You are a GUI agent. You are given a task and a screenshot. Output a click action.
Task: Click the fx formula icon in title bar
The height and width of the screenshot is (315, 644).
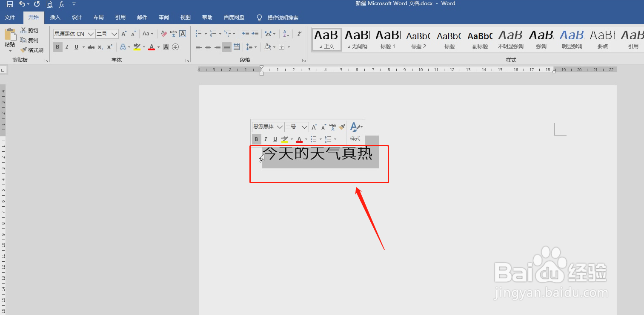coord(61,4)
